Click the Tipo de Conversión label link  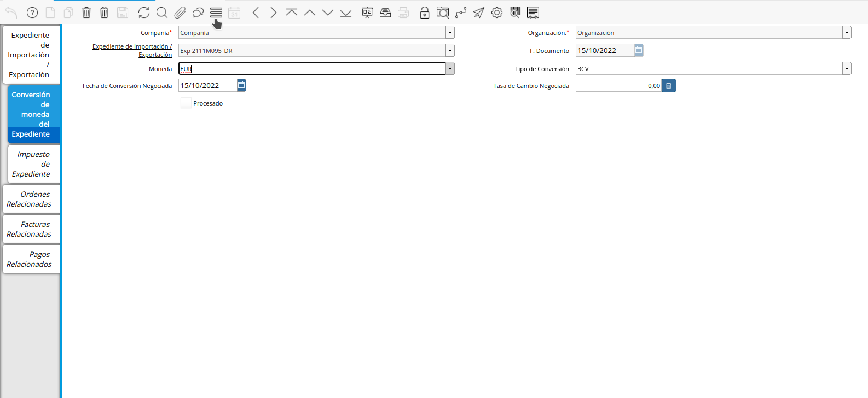coord(542,69)
